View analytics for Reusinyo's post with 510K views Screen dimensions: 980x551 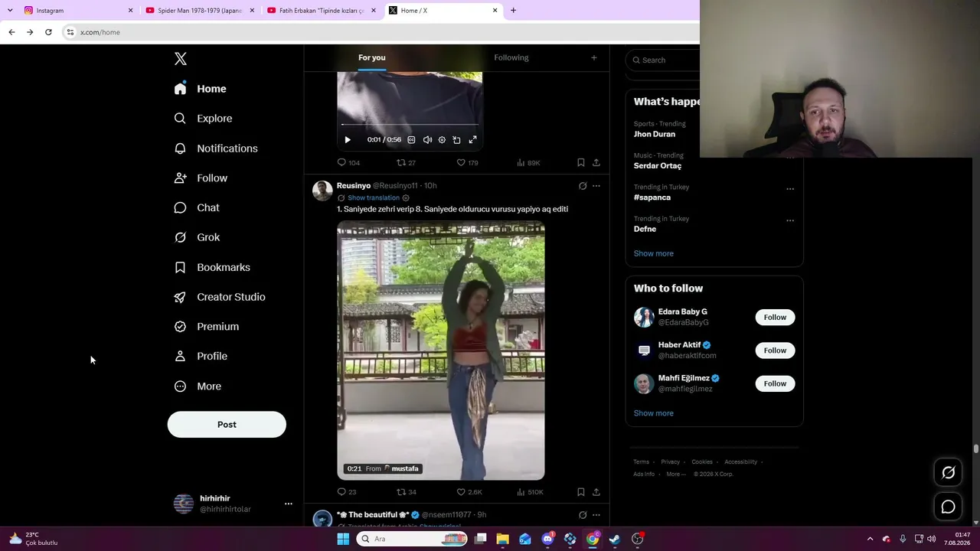tap(530, 492)
